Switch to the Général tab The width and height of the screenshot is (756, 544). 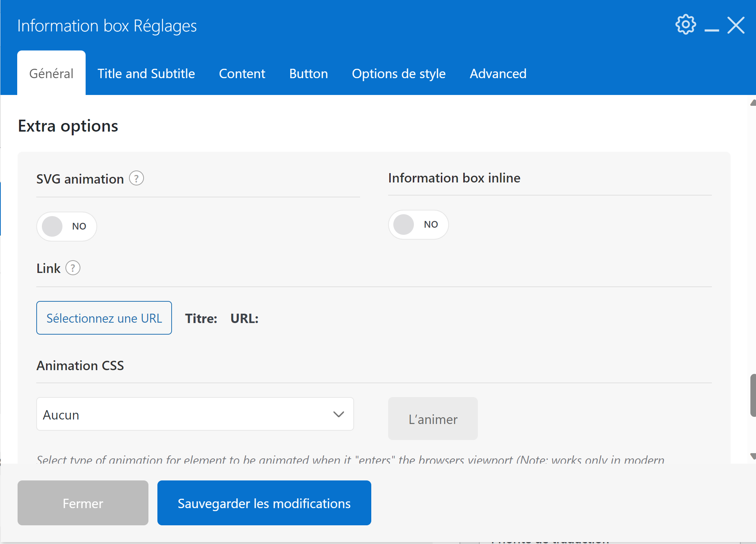(x=51, y=73)
